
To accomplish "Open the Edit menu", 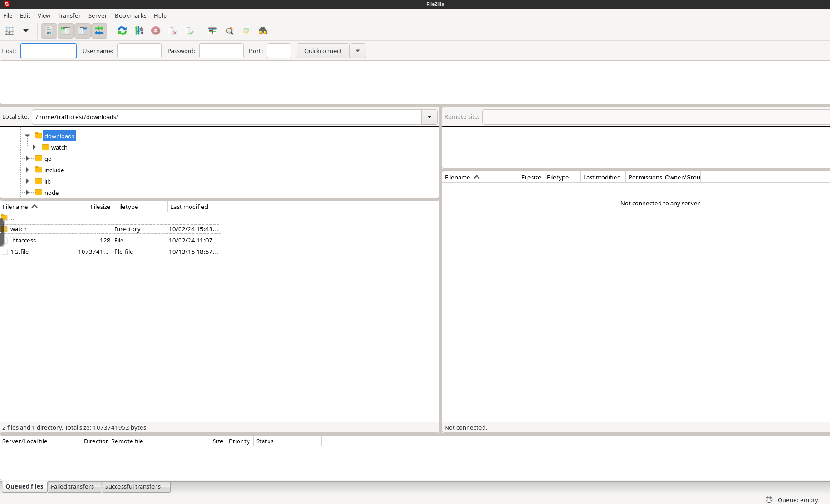I will click(25, 15).
